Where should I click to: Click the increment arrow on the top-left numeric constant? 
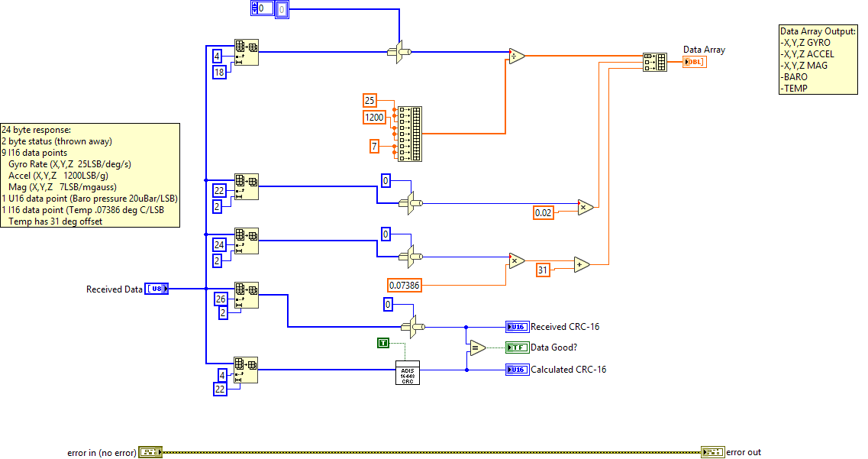point(255,5)
